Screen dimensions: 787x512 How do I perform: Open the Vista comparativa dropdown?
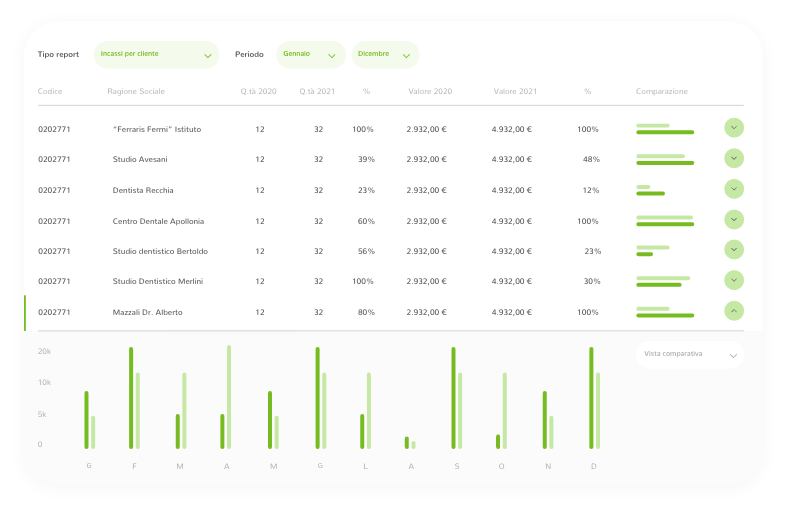coord(690,354)
